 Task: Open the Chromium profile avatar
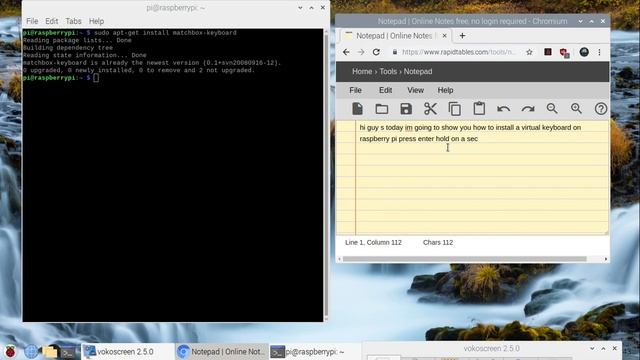coord(584,52)
